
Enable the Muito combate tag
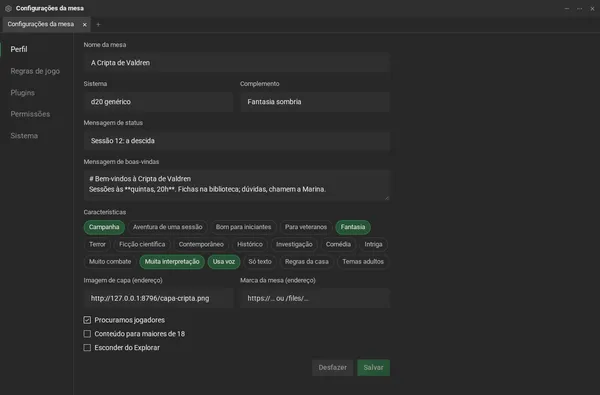tap(110, 262)
